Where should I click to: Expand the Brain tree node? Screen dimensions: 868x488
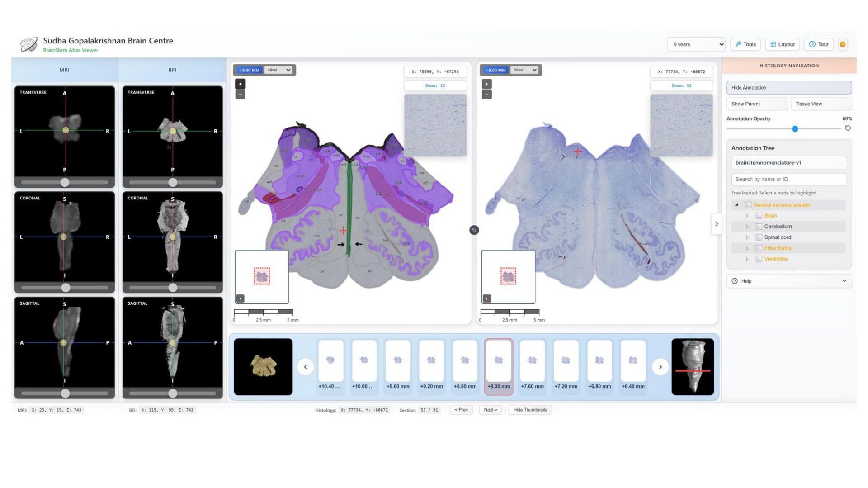(x=748, y=216)
